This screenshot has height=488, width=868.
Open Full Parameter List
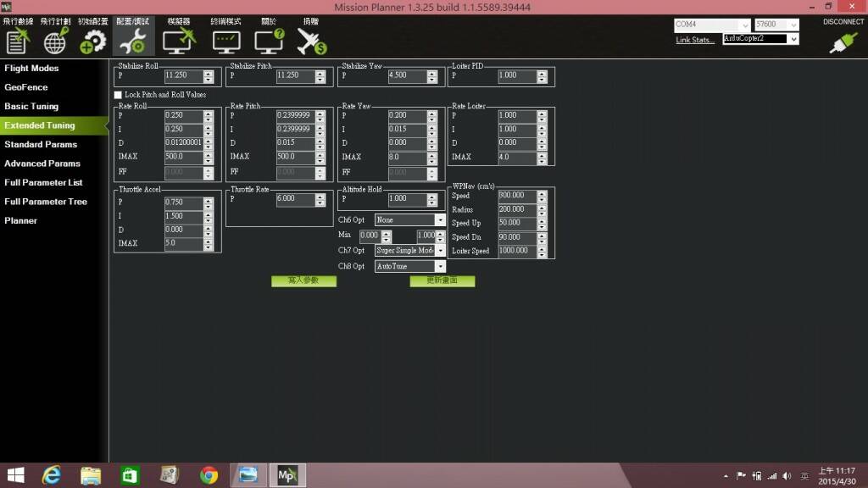(43, 183)
